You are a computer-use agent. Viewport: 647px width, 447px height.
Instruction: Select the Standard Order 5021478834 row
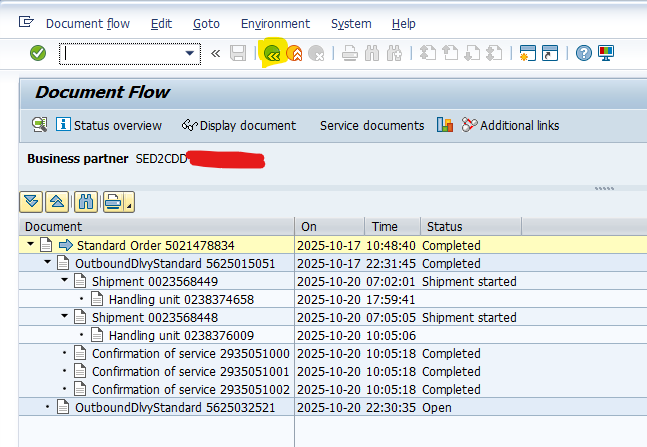pos(333,246)
